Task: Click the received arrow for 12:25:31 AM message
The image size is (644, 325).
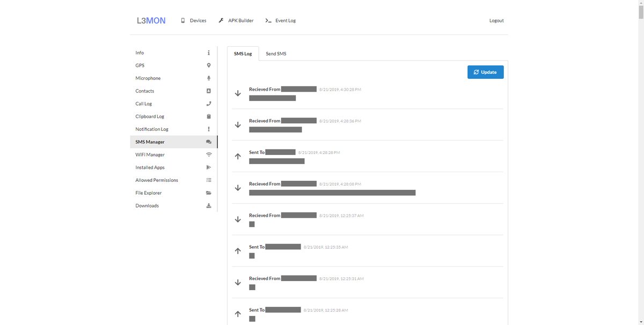Action: (x=238, y=283)
